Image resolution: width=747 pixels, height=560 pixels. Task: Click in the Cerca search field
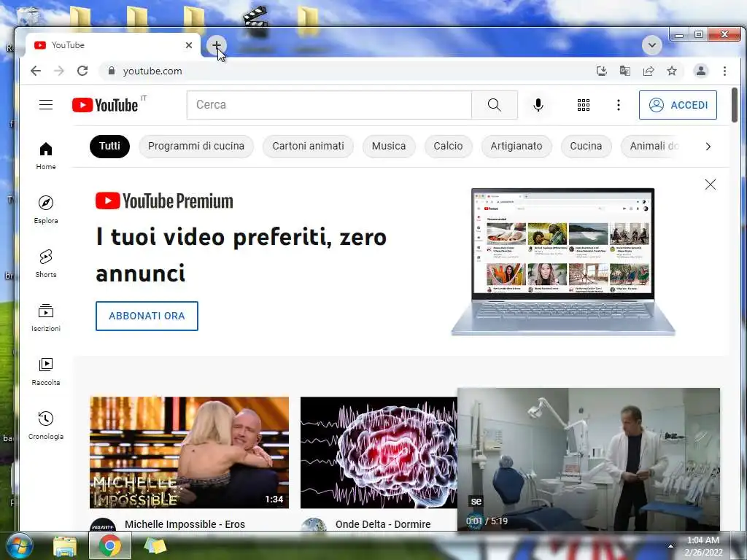[329, 105]
